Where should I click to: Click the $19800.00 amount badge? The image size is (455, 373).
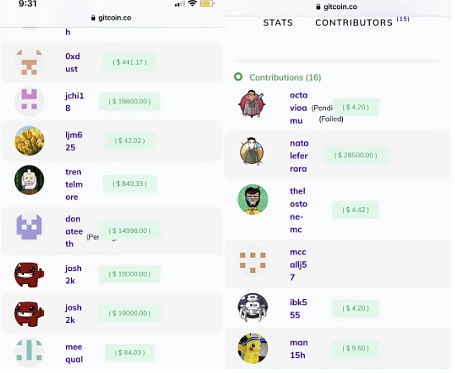coord(129,101)
